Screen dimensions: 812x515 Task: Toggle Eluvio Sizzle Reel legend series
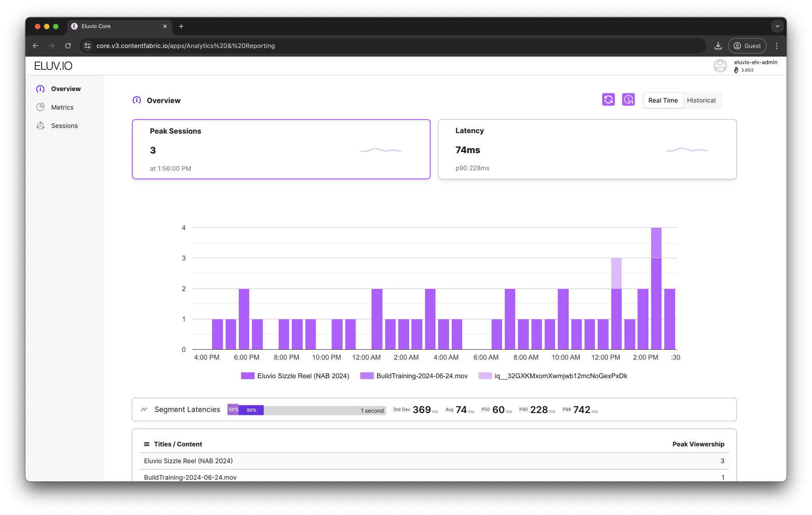(x=295, y=376)
